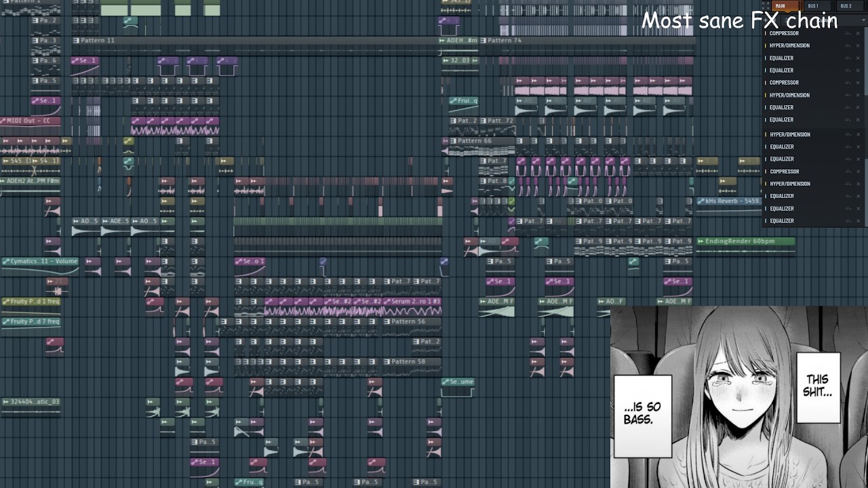The width and height of the screenshot is (868, 488).
Task: Bypass the topmost HYPER/DIMENSION effect
Action: (848, 45)
